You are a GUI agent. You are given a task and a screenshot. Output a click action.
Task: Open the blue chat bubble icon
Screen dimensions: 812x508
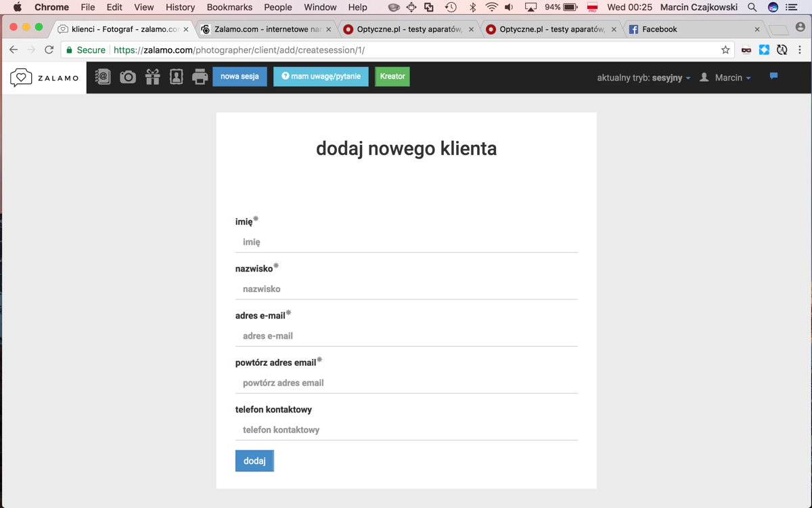click(x=773, y=77)
